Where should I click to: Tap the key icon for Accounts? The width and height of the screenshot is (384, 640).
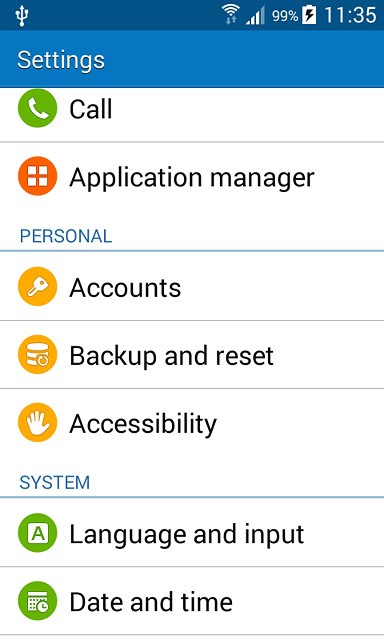pyautogui.click(x=38, y=287)
